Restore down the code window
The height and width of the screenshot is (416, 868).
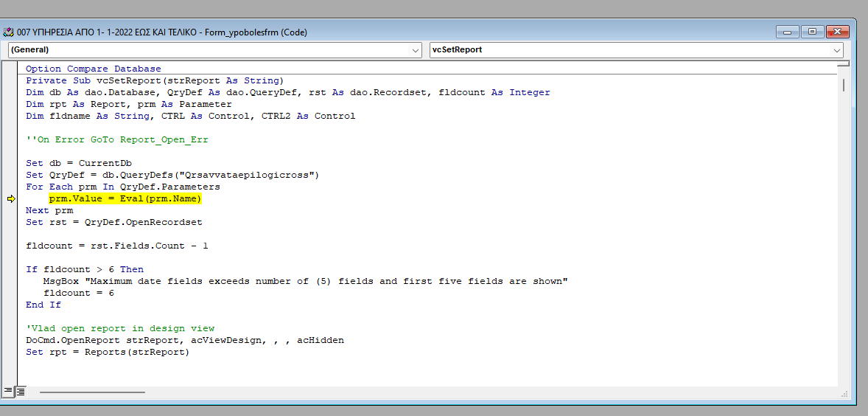[x=812, y=32]
